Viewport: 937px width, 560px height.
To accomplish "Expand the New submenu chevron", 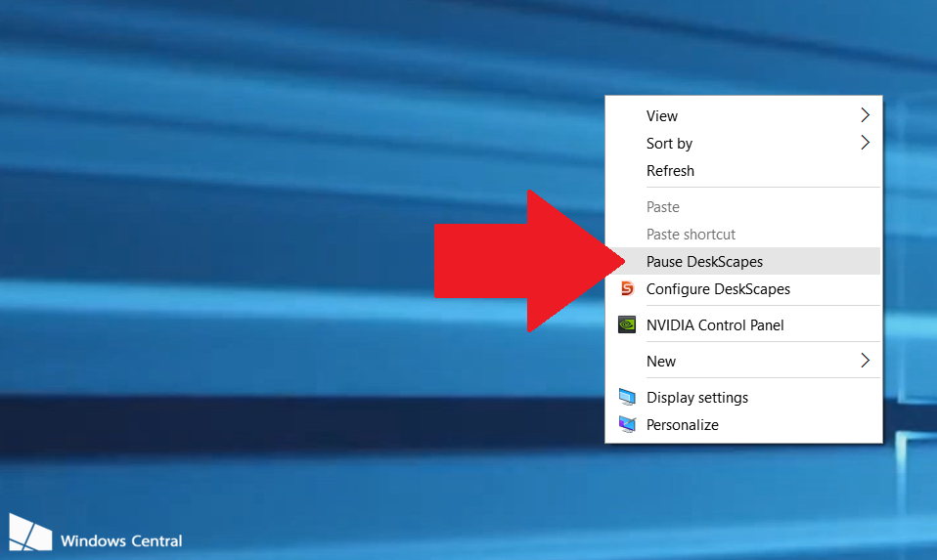I will (865, 361).
